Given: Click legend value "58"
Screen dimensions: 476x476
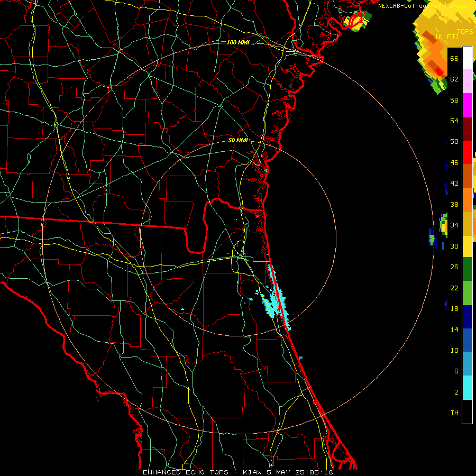Looking at the screenshot, I should click(454, 100).
